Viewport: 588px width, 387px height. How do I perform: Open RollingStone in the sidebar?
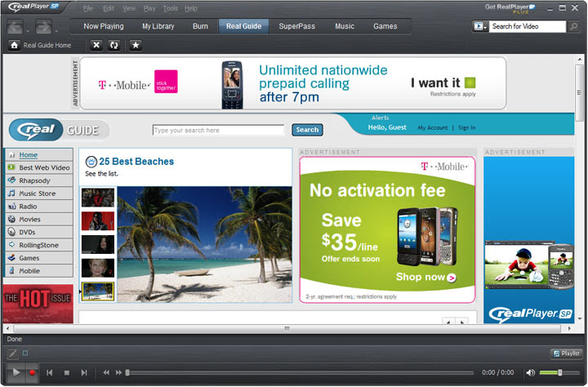coord(39,245)
